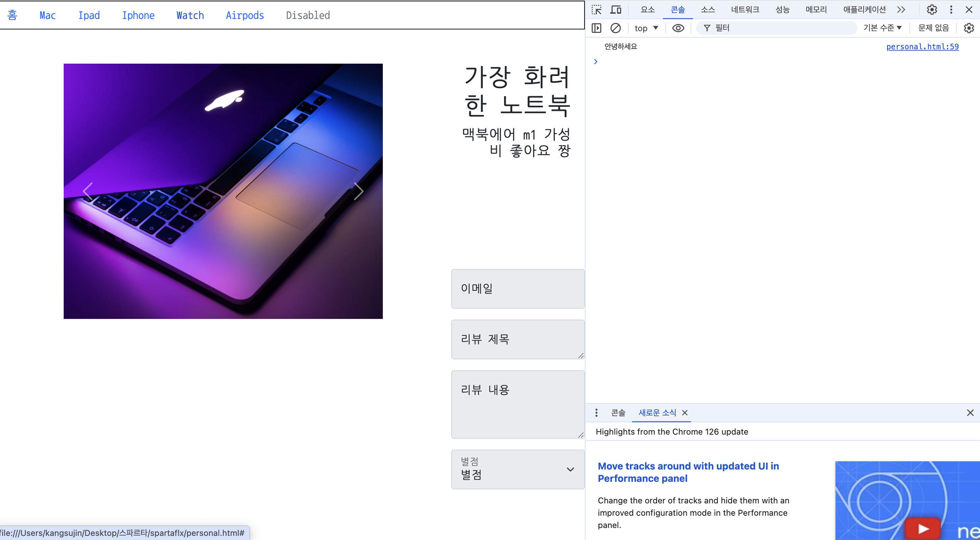Expand the 별점 rating select box
Screen dimensions: 980x540
pyautogui.click(x=517, y=469)
